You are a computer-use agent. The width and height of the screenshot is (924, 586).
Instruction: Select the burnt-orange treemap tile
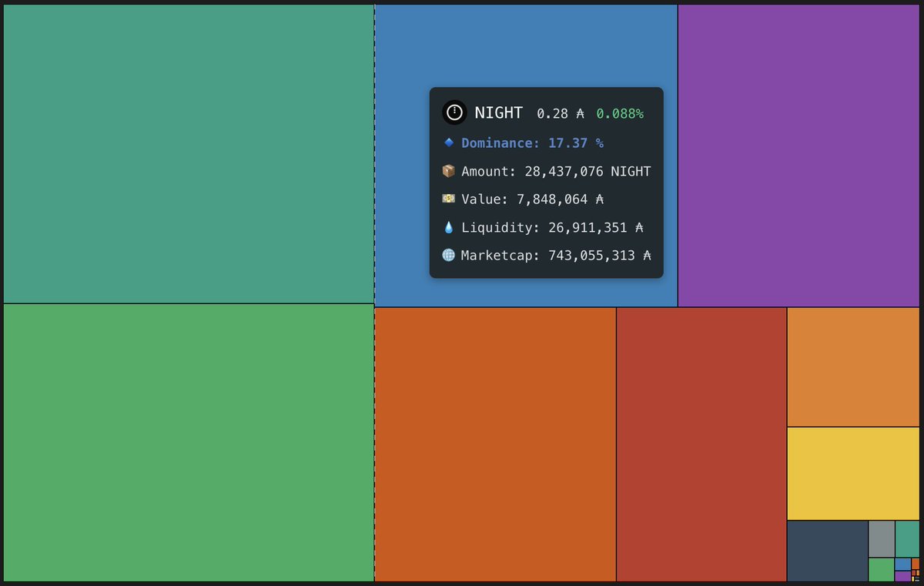click(x=495, y=444)
